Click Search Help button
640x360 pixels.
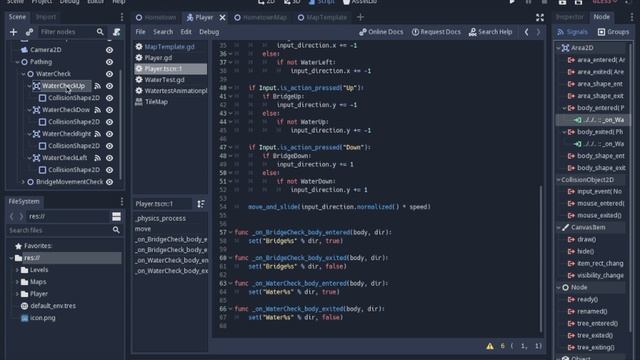(x=490, y=32)
